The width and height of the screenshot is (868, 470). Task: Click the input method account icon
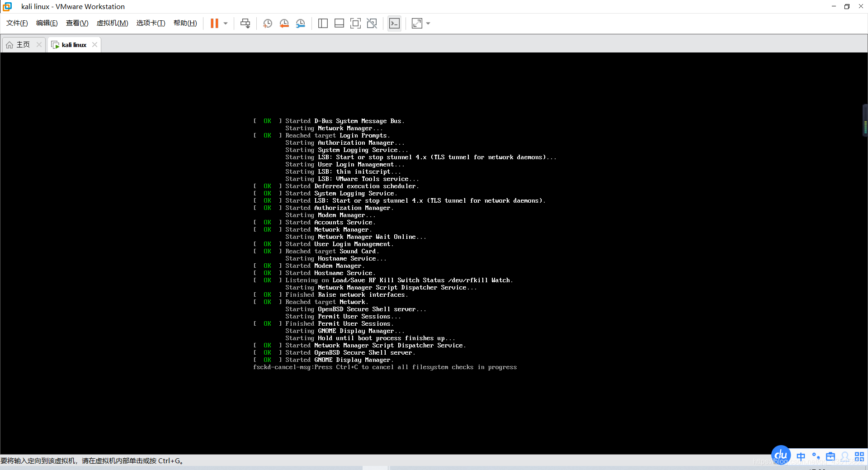click(845, 456)
